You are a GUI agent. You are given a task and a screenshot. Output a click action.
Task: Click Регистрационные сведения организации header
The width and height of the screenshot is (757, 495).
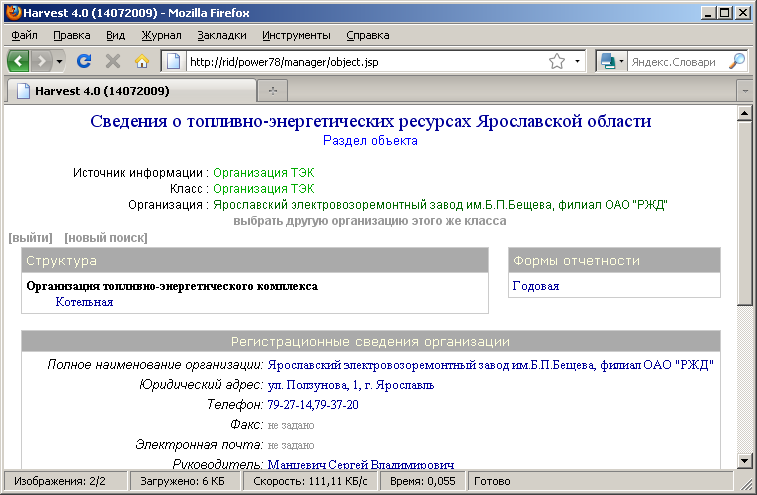pyautogui.click(x=370, y=341)
